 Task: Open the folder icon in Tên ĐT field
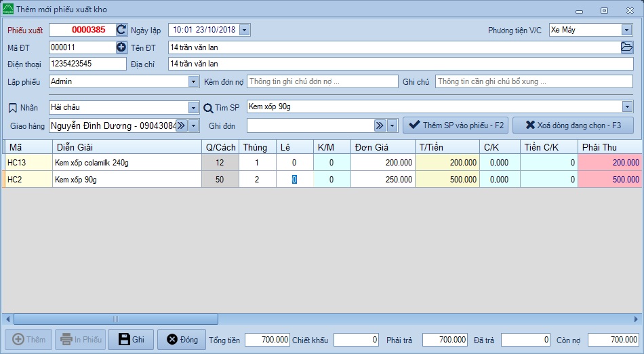tap(626, 47)
